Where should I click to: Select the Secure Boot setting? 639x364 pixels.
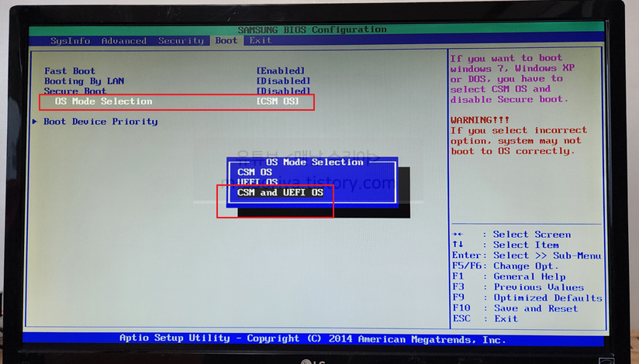(x=75, y=91)
